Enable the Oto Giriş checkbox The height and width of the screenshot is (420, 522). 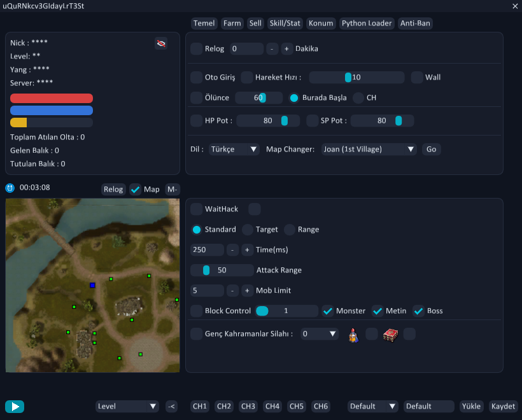coord(197,78)
